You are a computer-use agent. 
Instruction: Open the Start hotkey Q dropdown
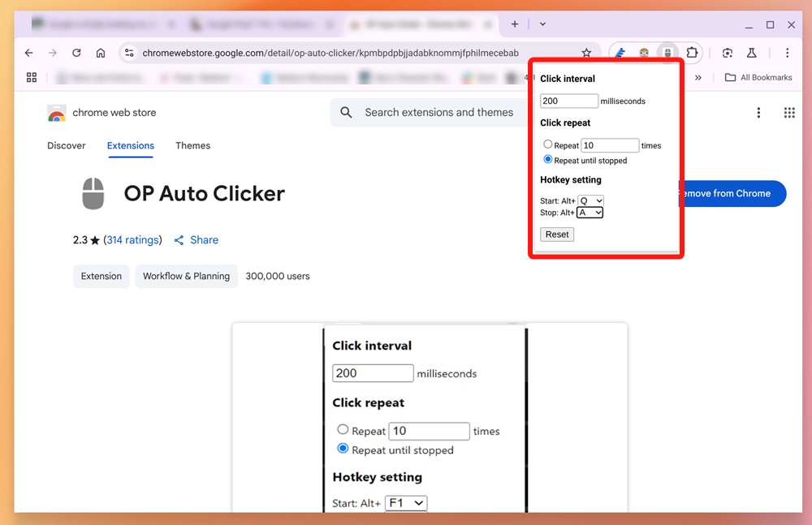(x=591, y=200)
